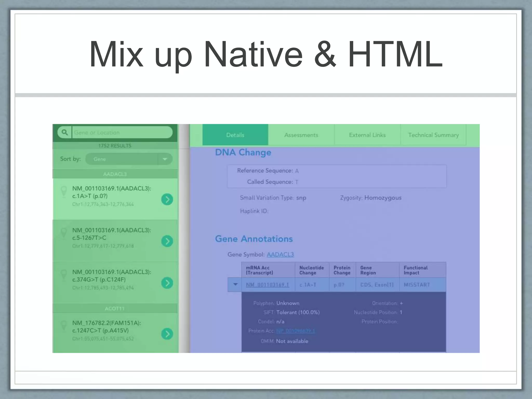Click the magnifier search icon
Screen dimensions: 532x399
(x=64, y=132)
